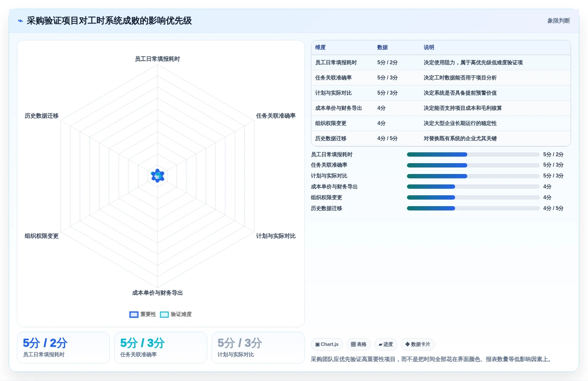588x381 pixels.
Task: Click the 说明 column header
Action: pos(429,48)
